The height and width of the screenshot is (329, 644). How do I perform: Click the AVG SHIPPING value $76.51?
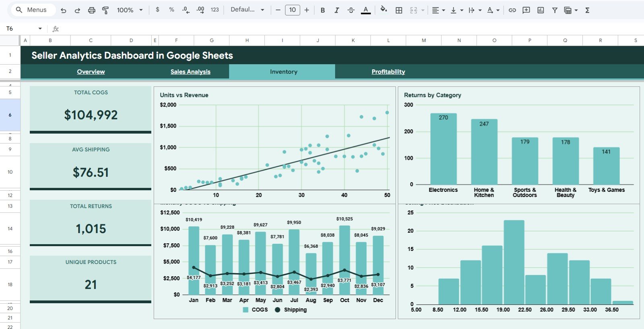[x=91, y=173]
